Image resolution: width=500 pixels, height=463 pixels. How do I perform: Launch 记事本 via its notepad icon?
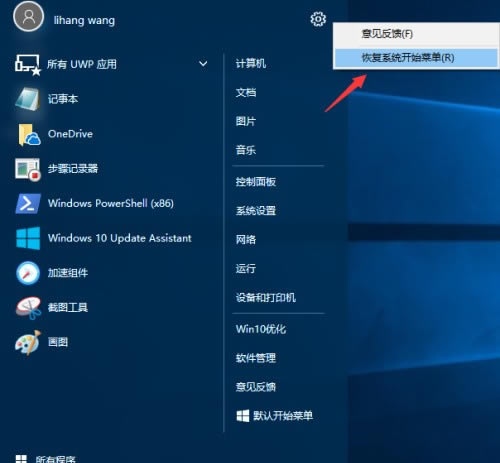click(x=28, y=99)
